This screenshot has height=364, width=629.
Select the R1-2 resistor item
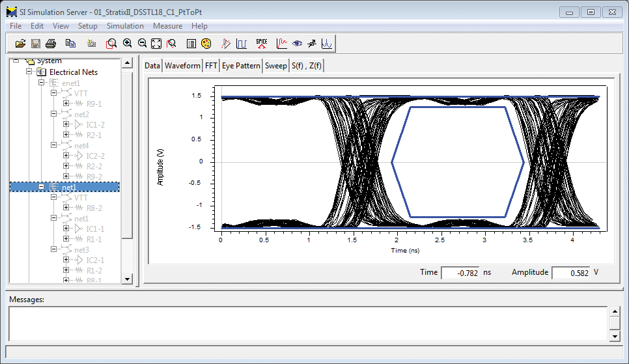(94, 271)
